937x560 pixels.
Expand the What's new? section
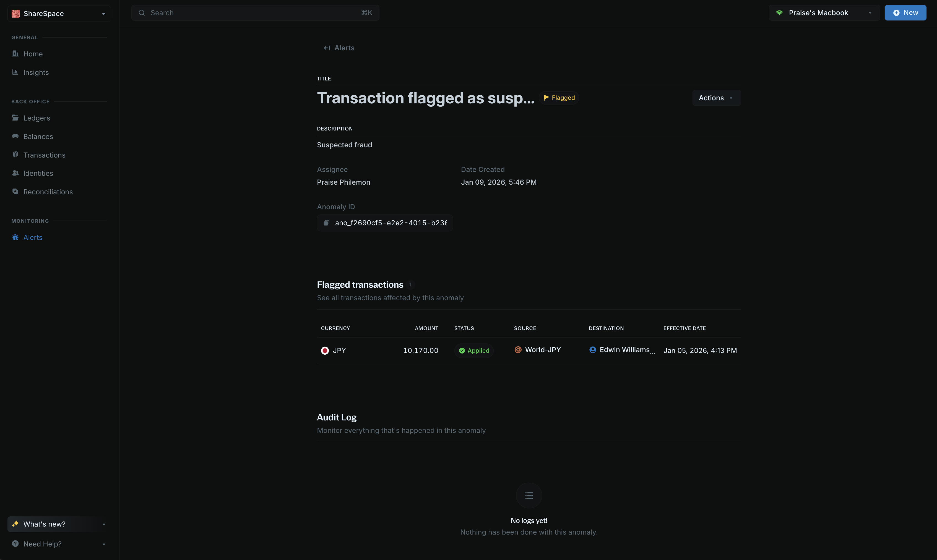[103, 524]
